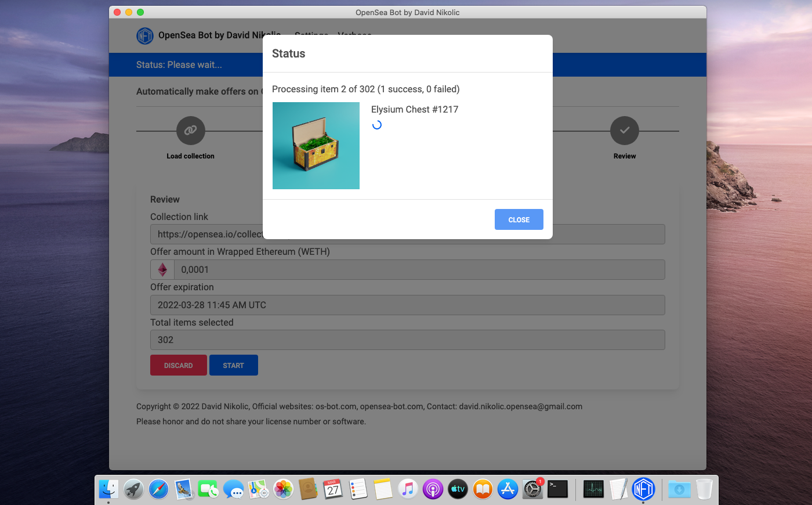This screenshot has width=812, height=505.
Task: Open Contacts from the dock
Action: point(308,489)
